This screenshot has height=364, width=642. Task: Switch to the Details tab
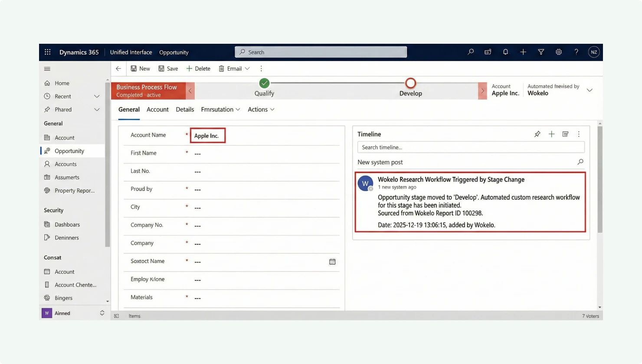185,110
